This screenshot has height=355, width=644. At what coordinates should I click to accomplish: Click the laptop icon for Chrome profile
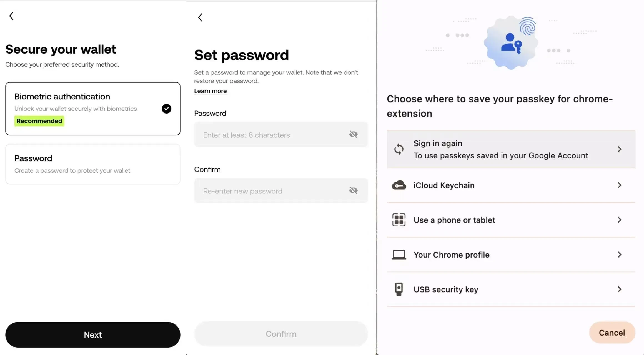tap(399, 255)
